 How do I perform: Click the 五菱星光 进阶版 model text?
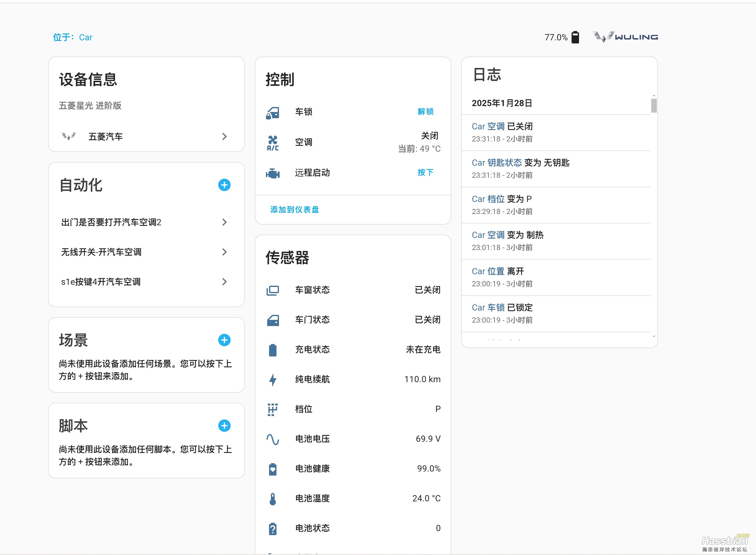click(90, 105)
